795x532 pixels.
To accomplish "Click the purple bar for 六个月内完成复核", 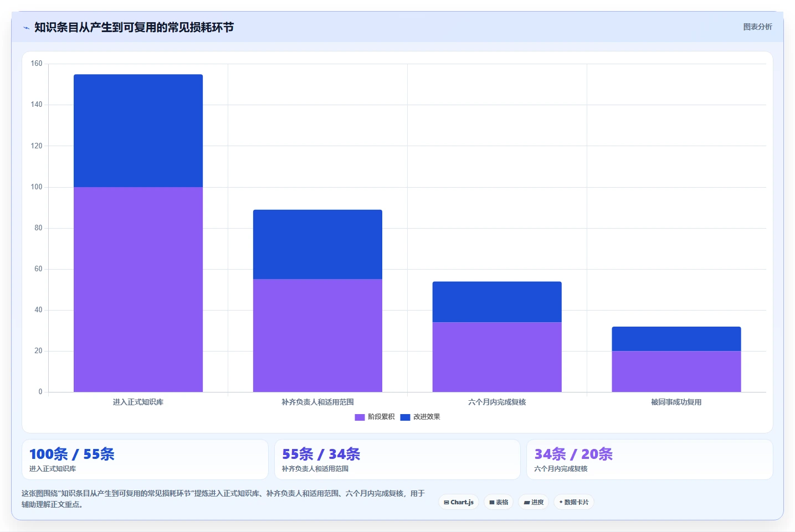I will (x=497, y=357).
